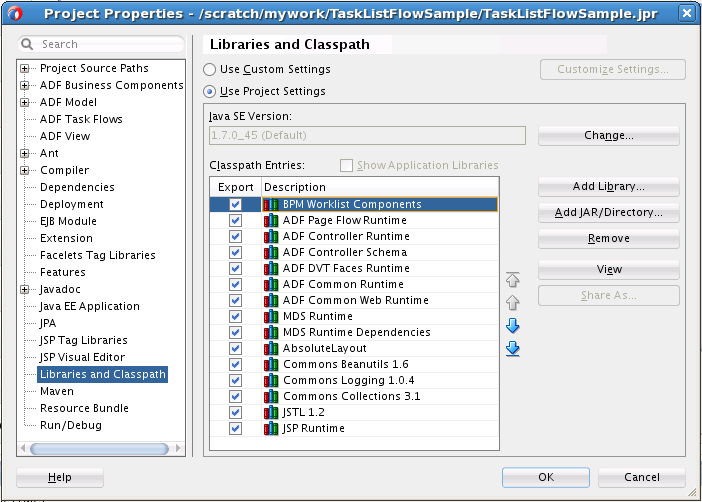Click the ADF Common Runtime library icon
This screenshot has height=502, width=702.
pos(271,284)
